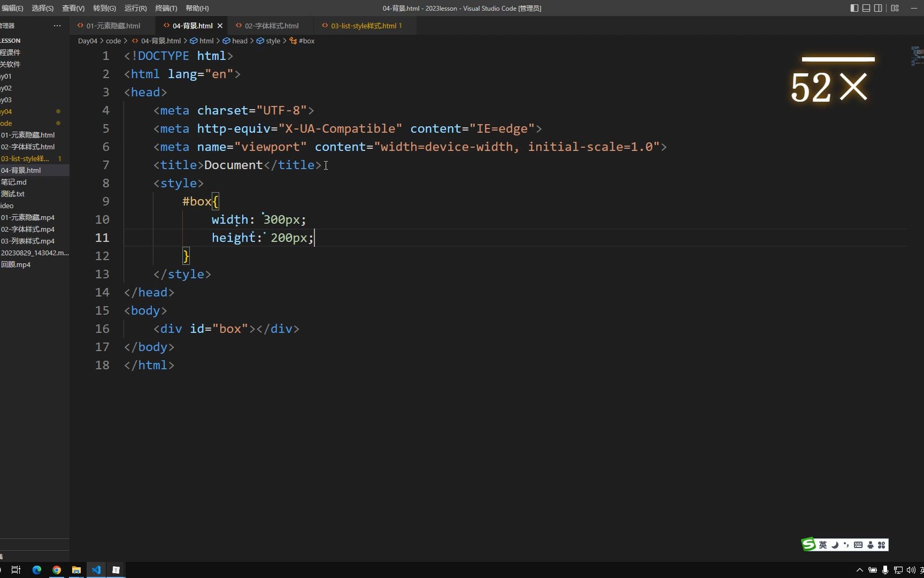Toggle the bottom Panel layout icon
Viewport: 924px width, 578px height.
[x=865, y=8]
